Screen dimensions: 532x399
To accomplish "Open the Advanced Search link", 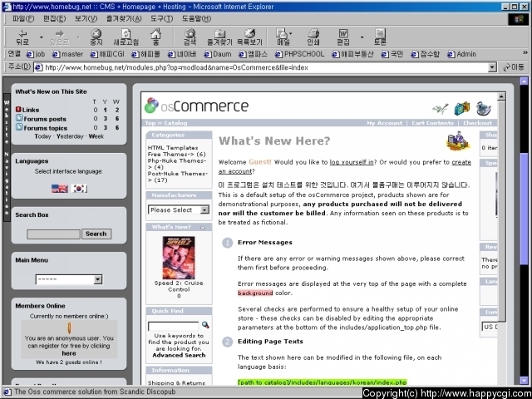I will pos(179,355).
